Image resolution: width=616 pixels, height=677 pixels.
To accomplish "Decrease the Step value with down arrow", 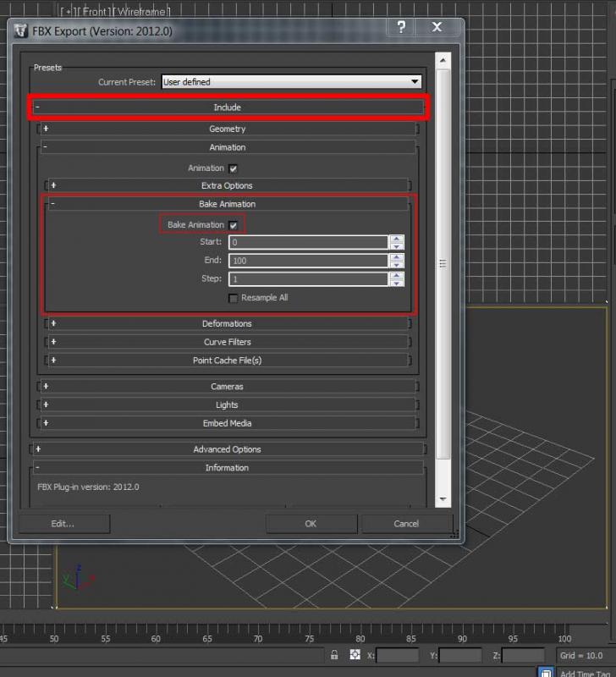I will point(396,283).
